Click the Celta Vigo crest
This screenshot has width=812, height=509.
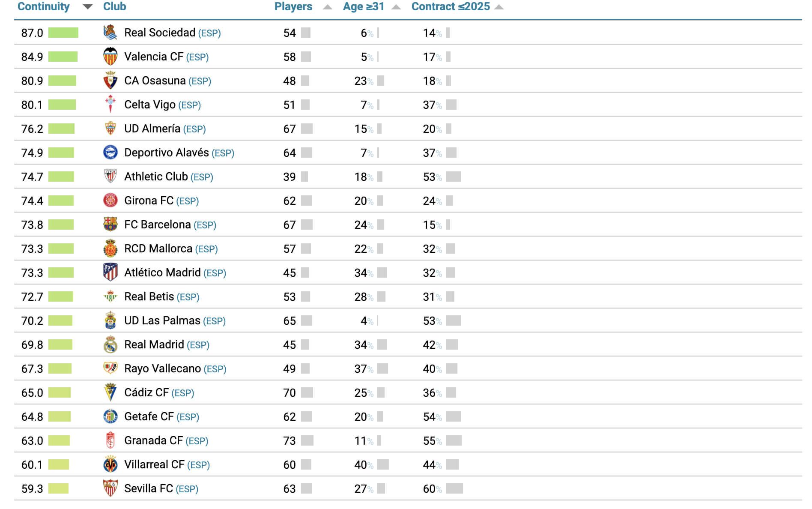[x=110, y=104]
